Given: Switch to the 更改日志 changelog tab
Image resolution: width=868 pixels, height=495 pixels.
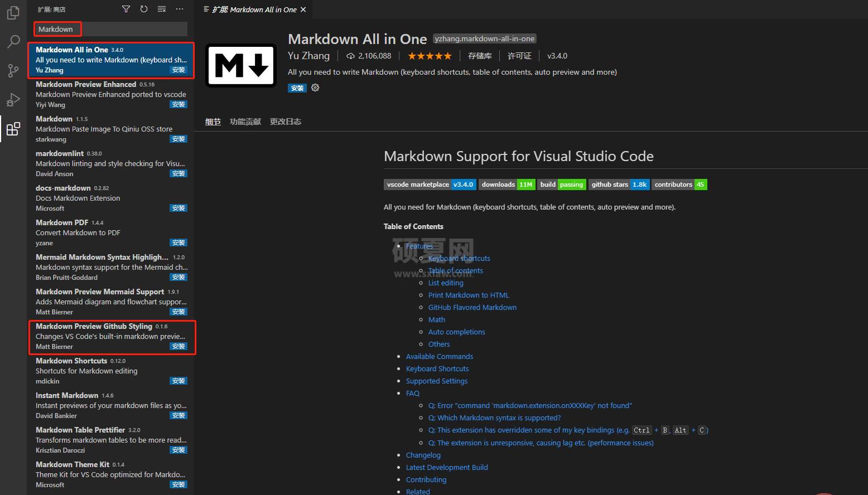Looking at the screenshot, I should click(286, 122).
